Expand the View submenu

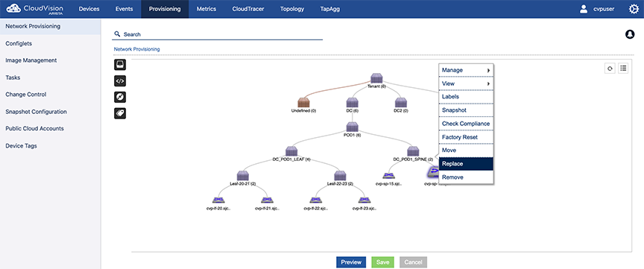[x=466, y=83]
